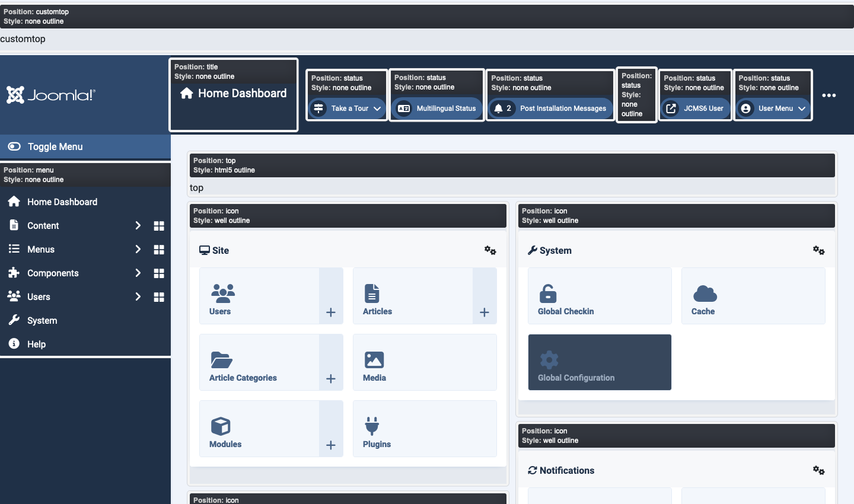Expand the Users submenu chevron
This screenshot has width=854, height=504.
pyautogui.click(x=138, y=296)
